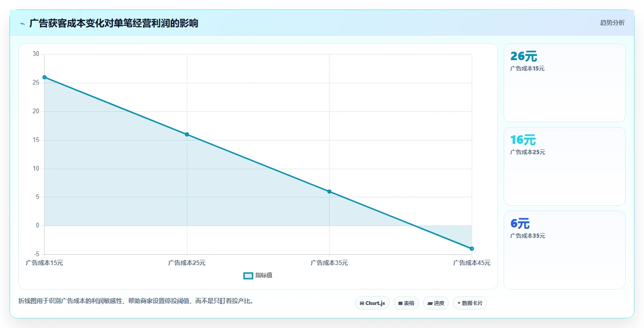Screen dimensions: 644x328
Task: Click the 广告成本15元 card caption
Action: [528, 69]
